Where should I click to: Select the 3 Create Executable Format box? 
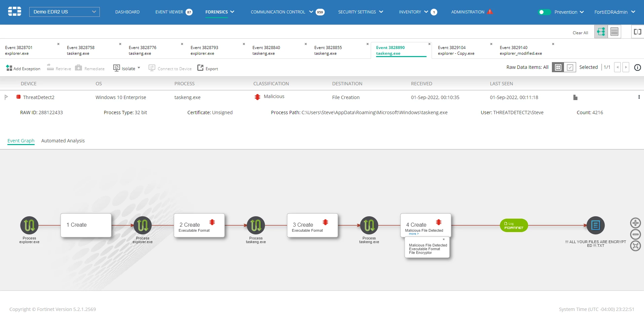(x=313, y=225)
